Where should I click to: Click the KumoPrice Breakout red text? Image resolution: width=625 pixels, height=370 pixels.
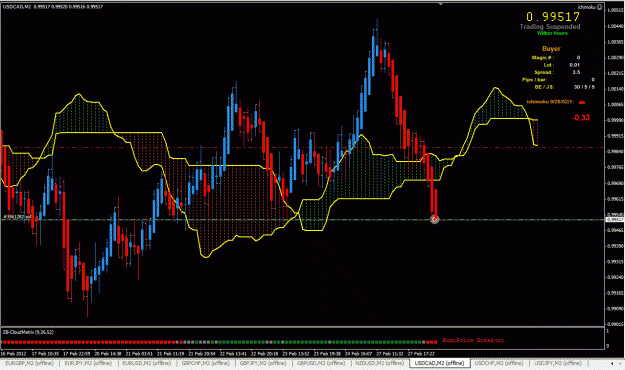coord(473,340)
